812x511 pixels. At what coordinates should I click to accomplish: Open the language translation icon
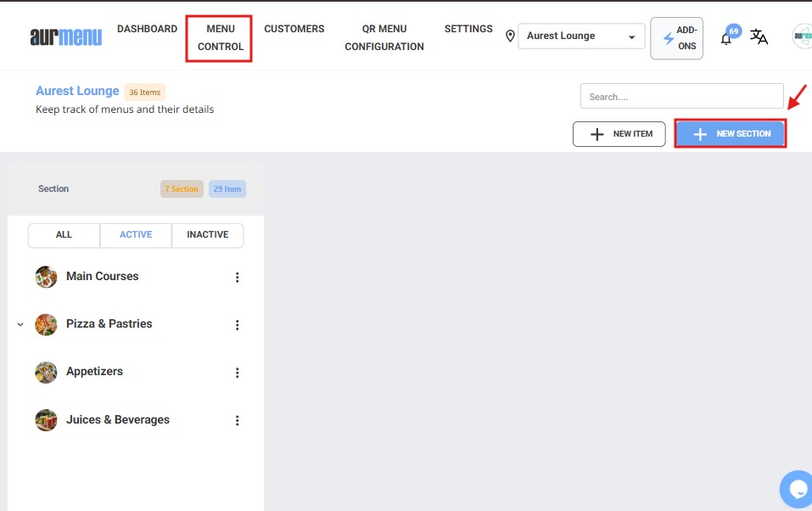pyautogui.click(x=759, y=37)
